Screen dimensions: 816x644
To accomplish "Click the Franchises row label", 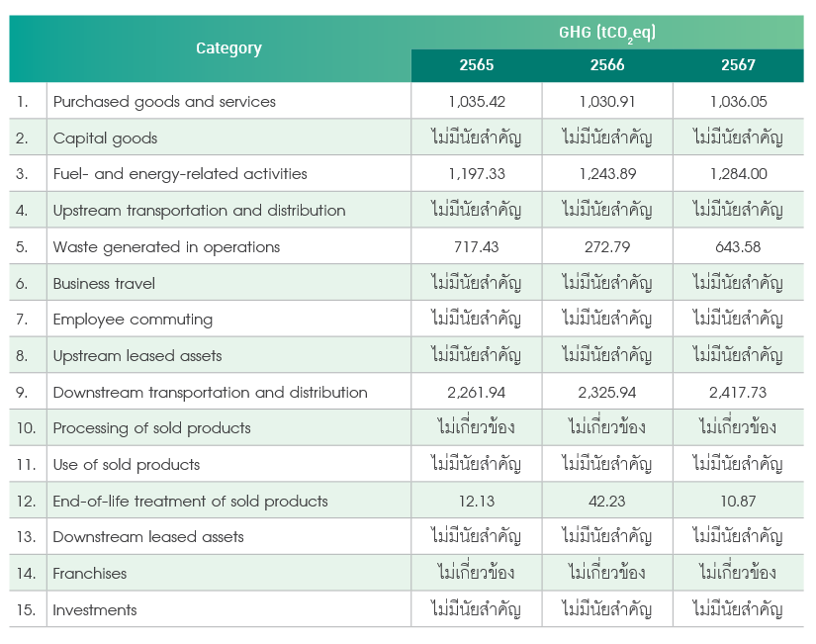I will (x=90, y=574).
